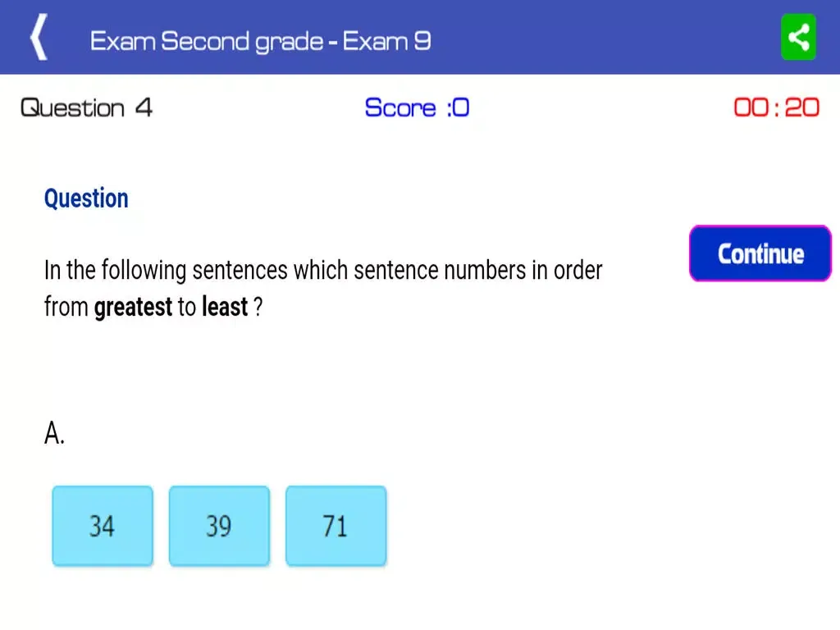
Task: Select the number tile showing 34
Action: tap(102, 526)
